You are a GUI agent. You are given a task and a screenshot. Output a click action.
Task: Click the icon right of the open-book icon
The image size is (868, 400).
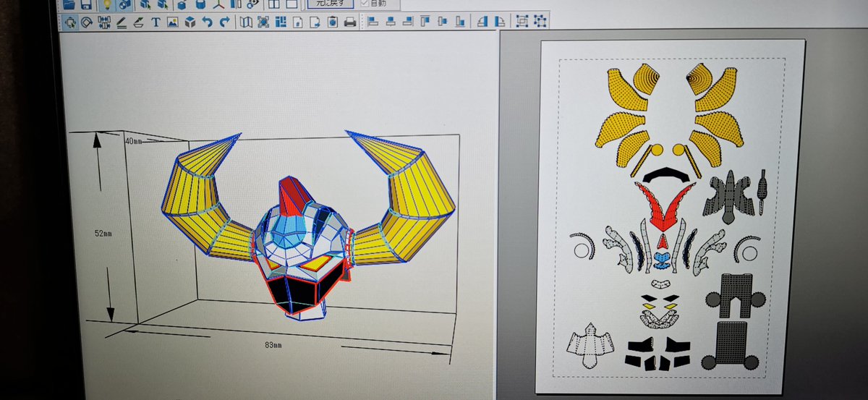[x=263, y=22]
